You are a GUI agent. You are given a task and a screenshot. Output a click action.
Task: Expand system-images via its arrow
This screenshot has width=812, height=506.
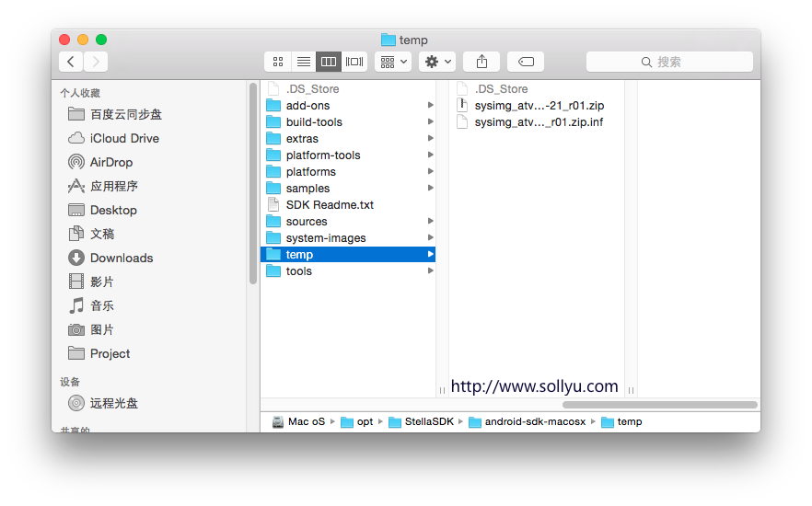coord(430,237)
